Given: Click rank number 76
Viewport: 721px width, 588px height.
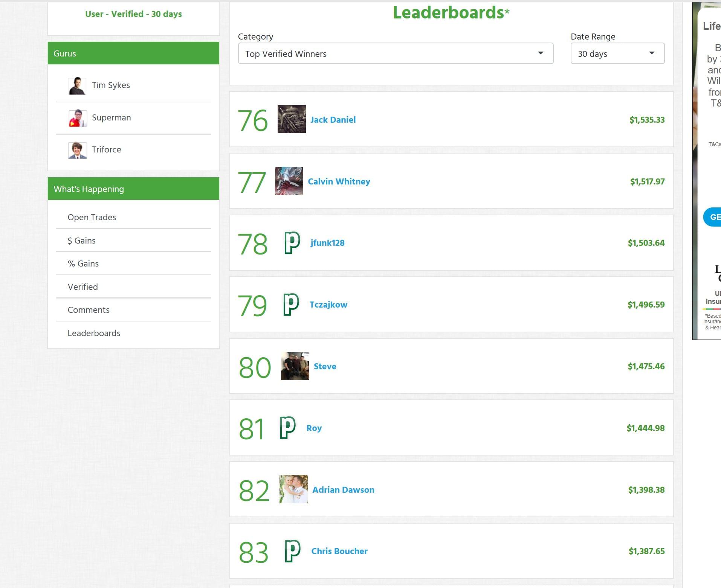Looking at the screenshot, I should (x=253, y=121).
